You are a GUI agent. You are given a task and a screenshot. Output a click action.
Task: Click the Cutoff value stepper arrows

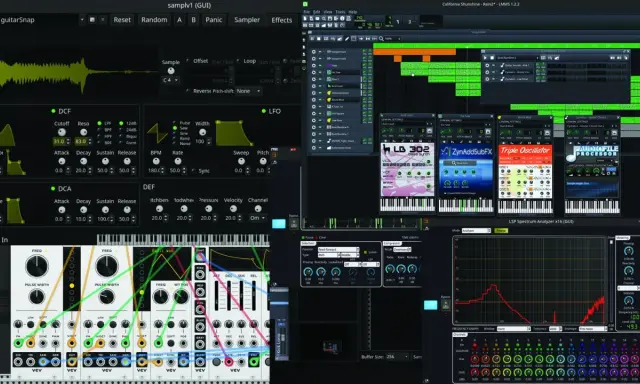point(68,142)
